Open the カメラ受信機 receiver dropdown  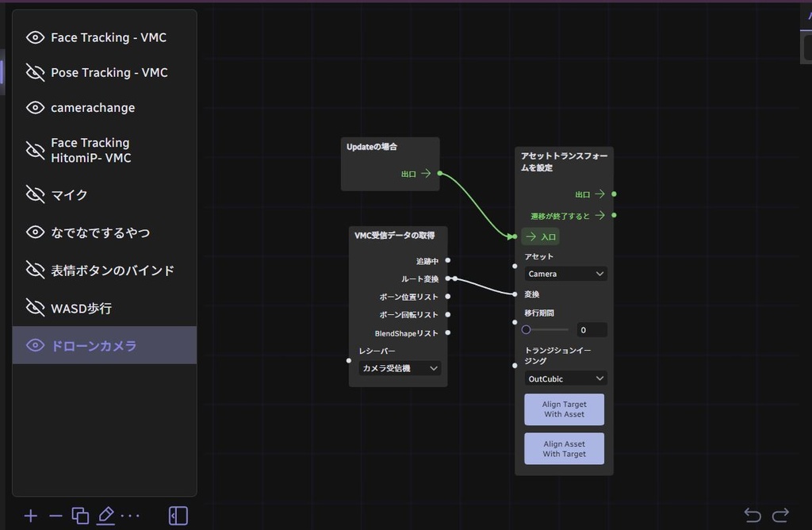pyautogui.click(x=400, y=368)
